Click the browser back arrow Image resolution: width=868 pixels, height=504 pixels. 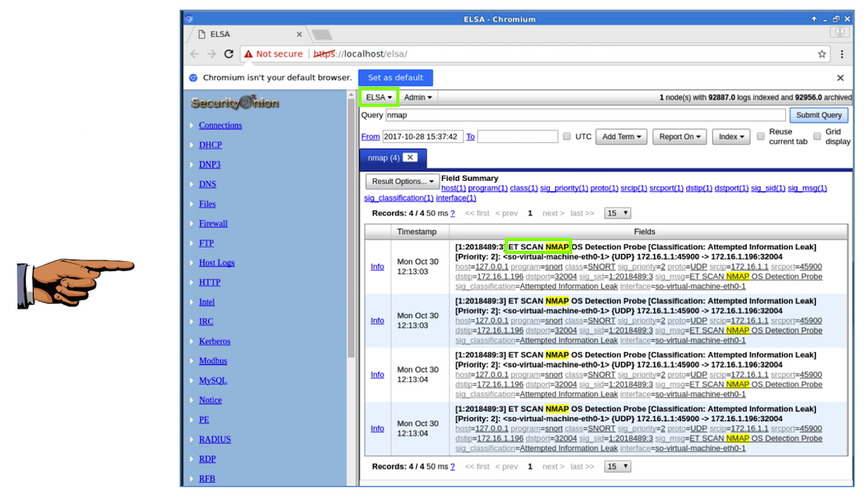pyautogui.click(x=194, y=54)
